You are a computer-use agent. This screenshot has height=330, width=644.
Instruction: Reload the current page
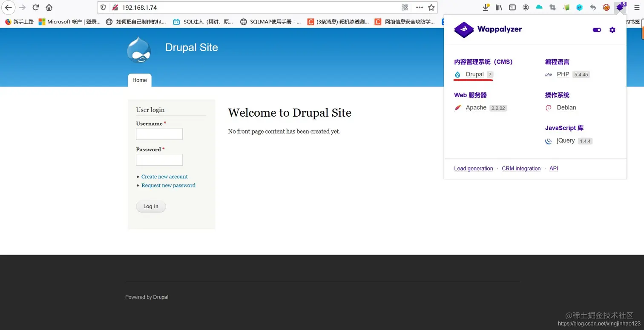pos(36,7)
